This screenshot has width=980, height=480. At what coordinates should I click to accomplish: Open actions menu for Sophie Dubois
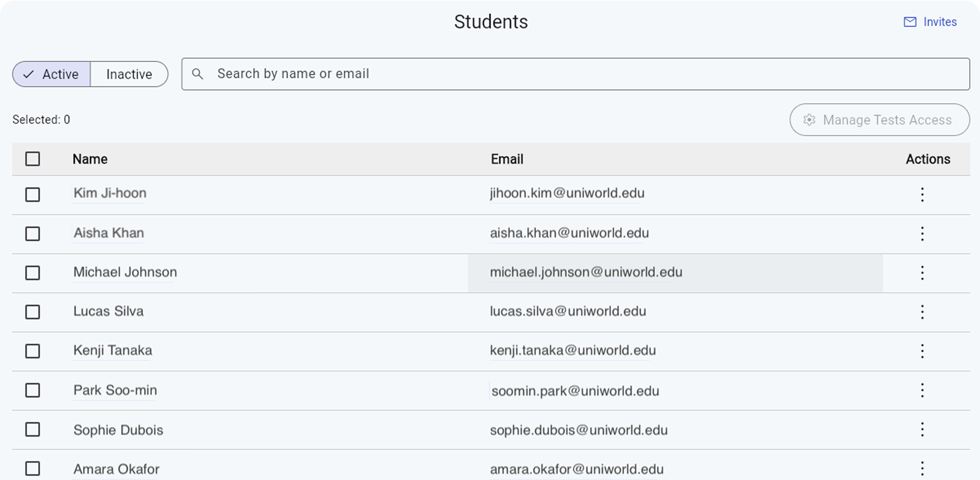point(922,429)
